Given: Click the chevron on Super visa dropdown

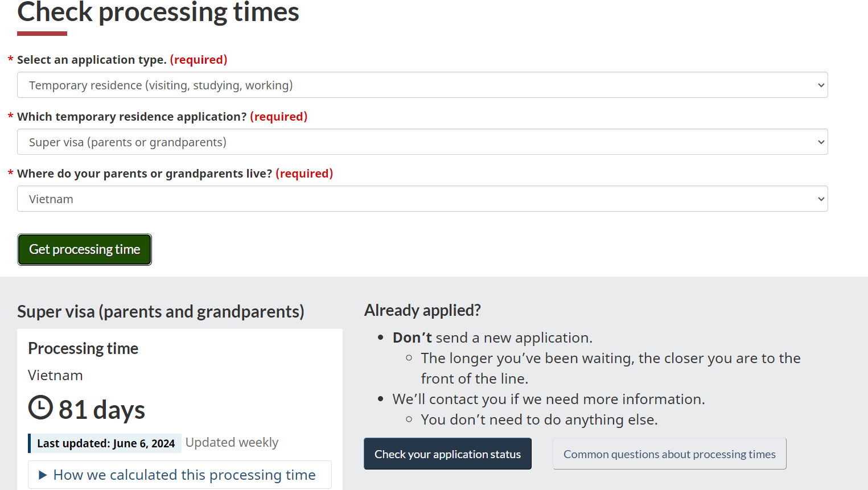Looking at the screenshot, I should (x=821, y=142).
